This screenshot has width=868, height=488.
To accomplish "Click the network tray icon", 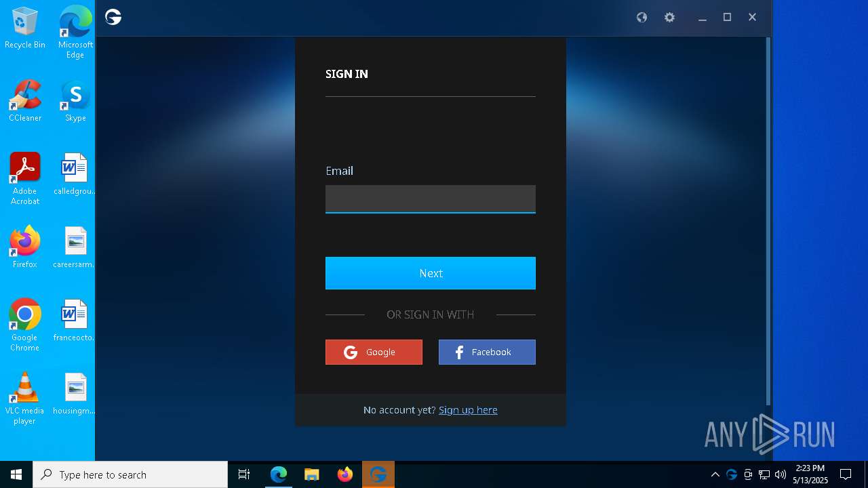I will point(764,474).
